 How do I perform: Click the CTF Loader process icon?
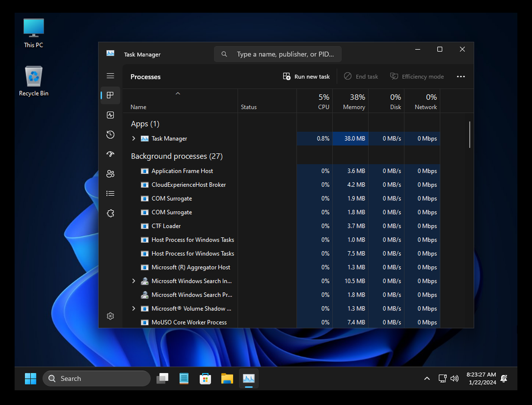[145, 226]
